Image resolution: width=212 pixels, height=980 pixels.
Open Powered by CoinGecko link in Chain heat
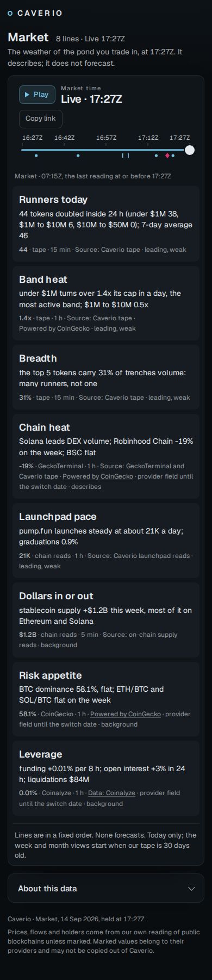point(98,476)
